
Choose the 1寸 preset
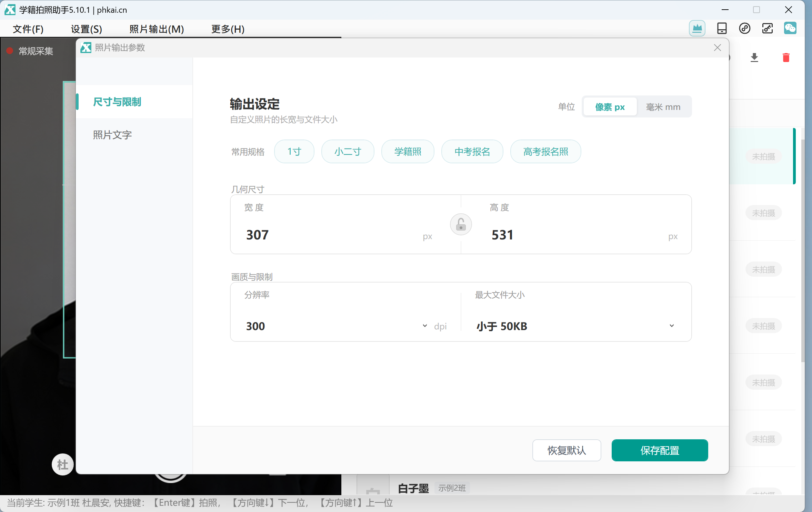294,152
